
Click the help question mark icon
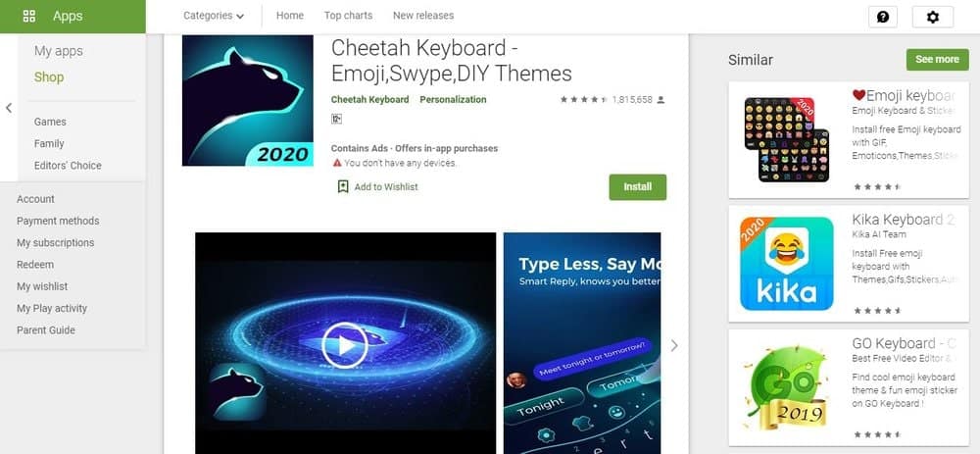point(883,17)
